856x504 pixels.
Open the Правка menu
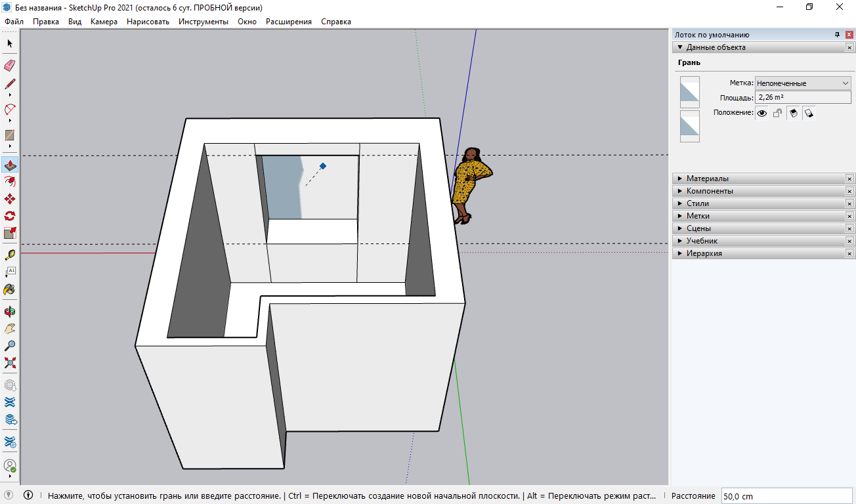click(46, 22)
